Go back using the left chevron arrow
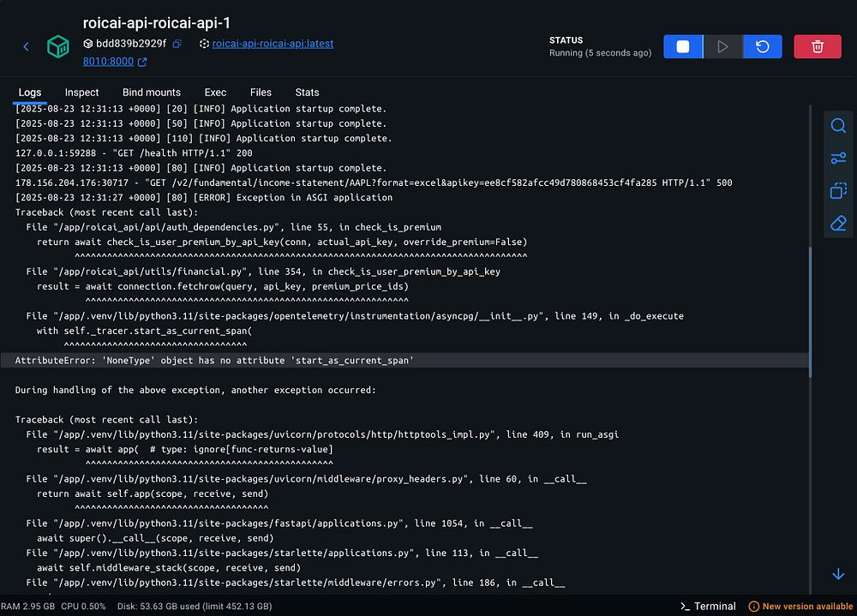The height and width of the screenshot is (616, 857). [27, 46]
